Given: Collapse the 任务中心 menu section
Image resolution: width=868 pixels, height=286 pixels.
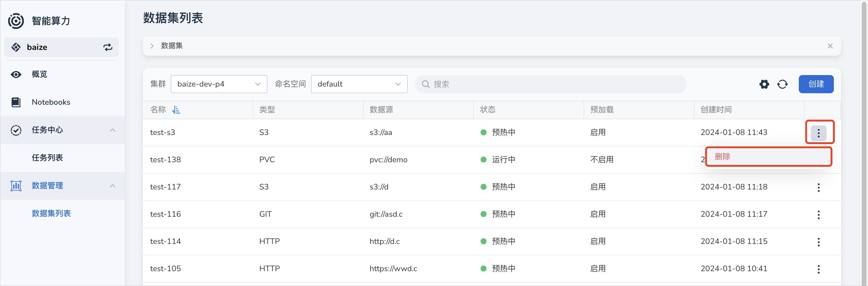Looking at the screenshot, I should (112, 130).
